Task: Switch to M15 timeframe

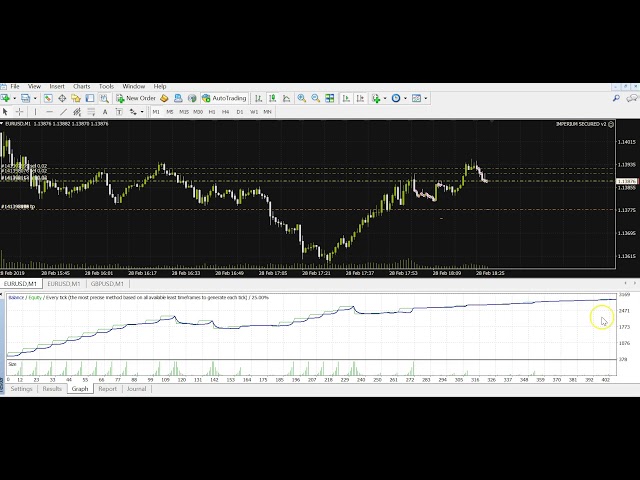Action: click(x=183, y=112)
